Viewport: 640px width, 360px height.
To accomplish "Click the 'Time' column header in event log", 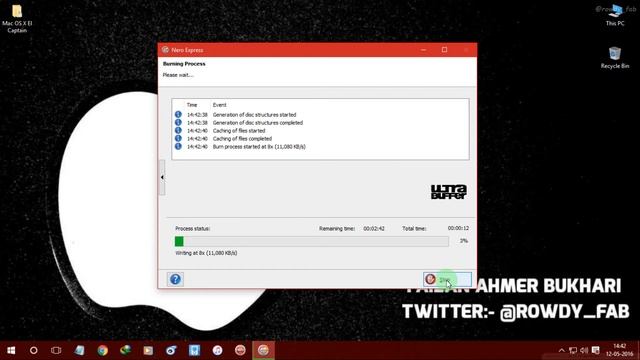I will [192, 105].
